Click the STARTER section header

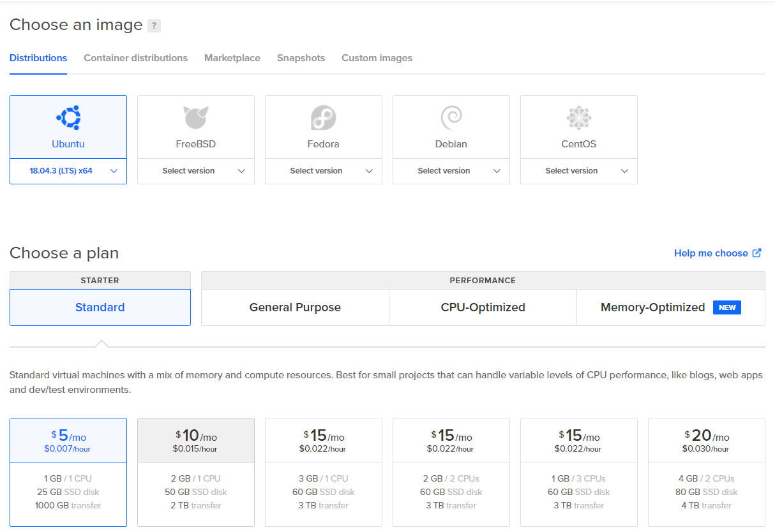point(100,280)
